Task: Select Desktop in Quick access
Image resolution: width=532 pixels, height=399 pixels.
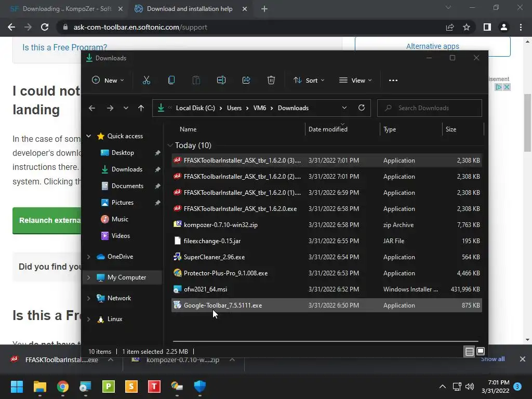Action: (123, 153)
